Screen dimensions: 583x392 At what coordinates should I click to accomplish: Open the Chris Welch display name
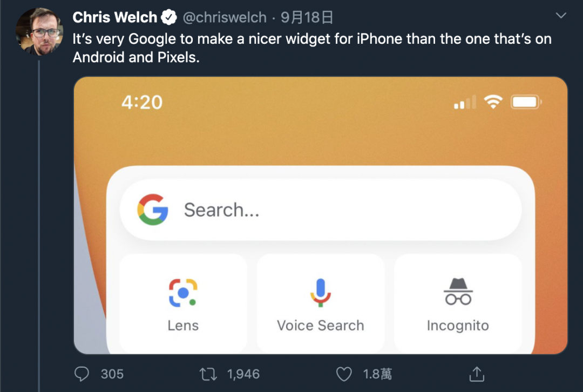tap(115, 17)
